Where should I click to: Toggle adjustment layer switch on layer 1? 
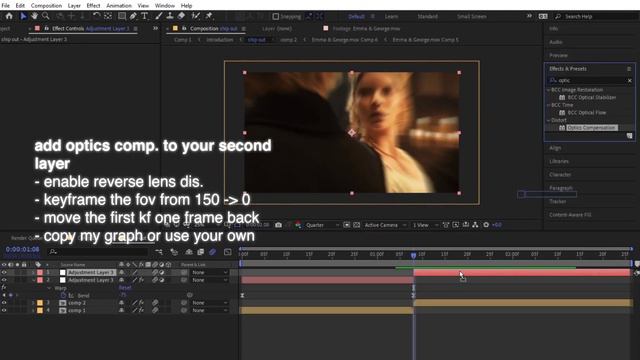(x=162, y=272)
